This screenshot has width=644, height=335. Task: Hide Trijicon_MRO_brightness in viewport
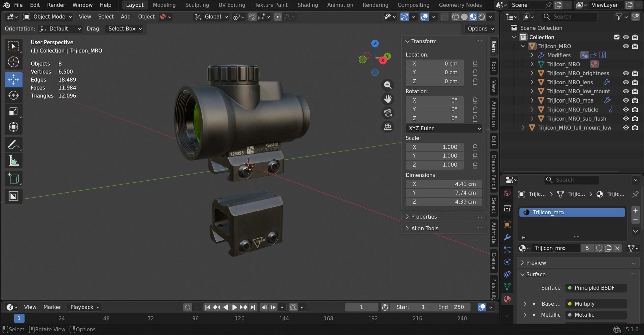click(626, 73)
